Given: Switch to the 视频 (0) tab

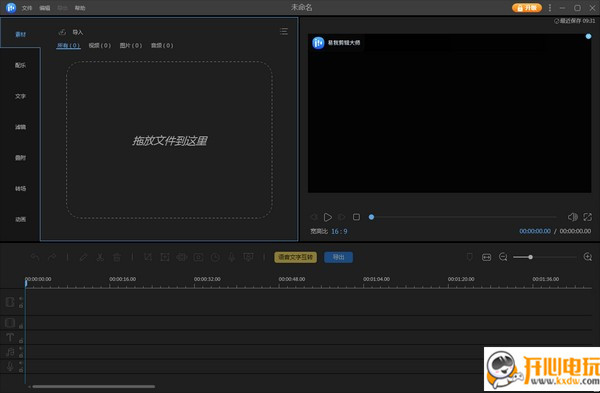Looking at the screenshot, I should click(x=99, y=45).
